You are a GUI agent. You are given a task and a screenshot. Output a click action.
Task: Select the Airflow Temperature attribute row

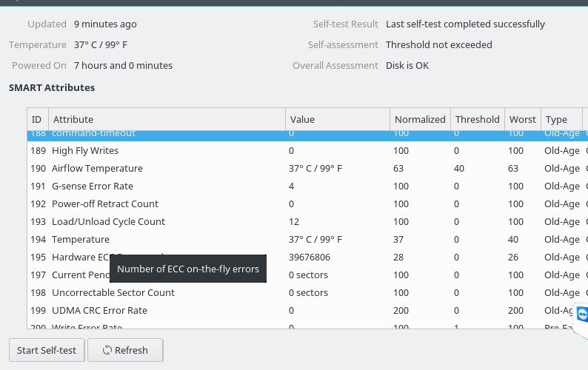(x=97, y=168)
